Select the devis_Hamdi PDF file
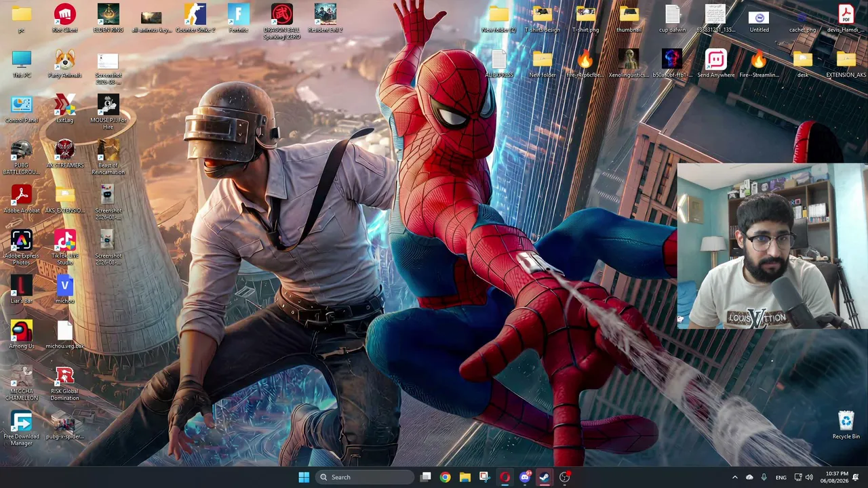 point(846,18)
